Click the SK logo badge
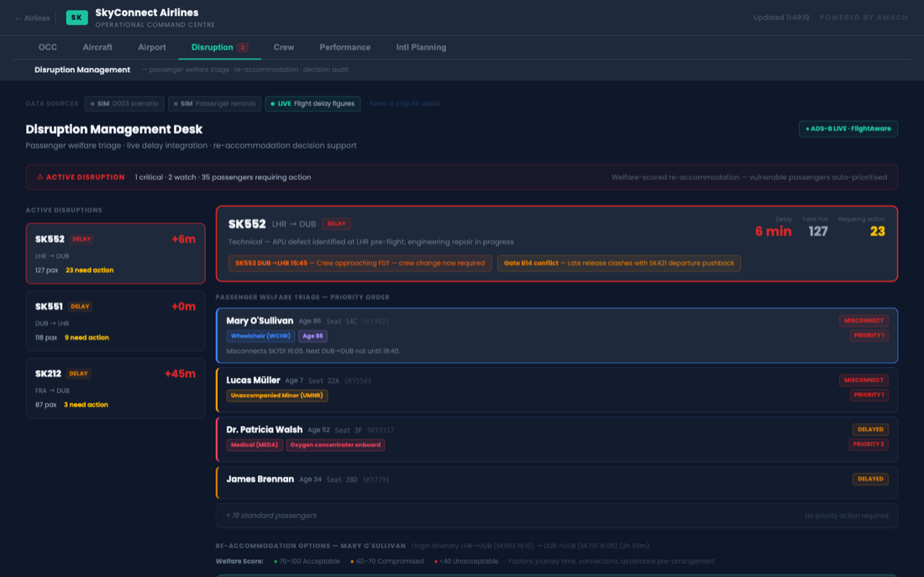924x577 pixels. click(x=76, y=18)
